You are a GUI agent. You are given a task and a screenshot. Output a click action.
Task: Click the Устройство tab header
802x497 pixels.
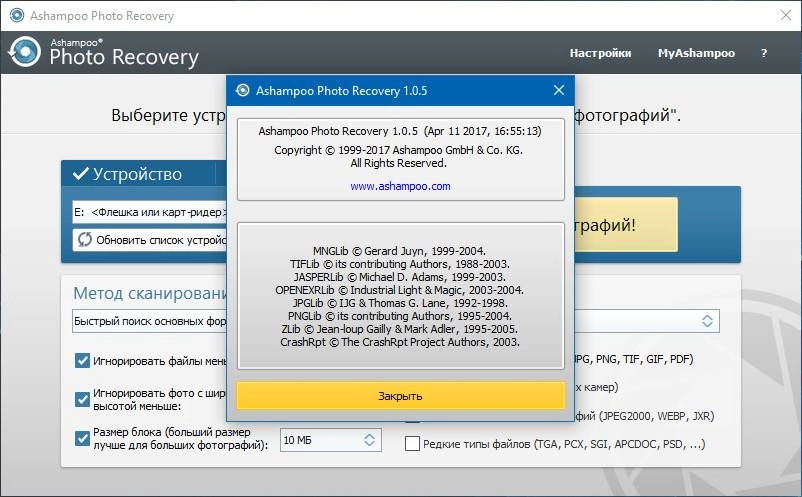(x=138, y=174)
